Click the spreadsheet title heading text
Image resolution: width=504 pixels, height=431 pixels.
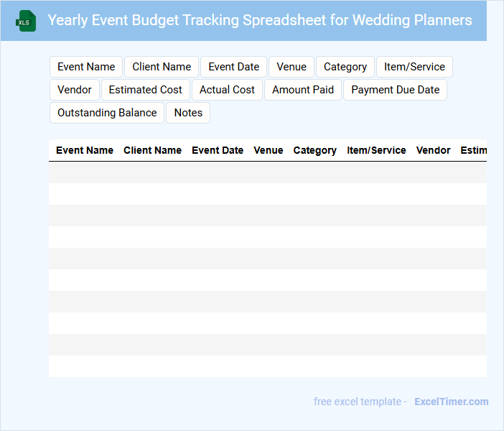260,20
